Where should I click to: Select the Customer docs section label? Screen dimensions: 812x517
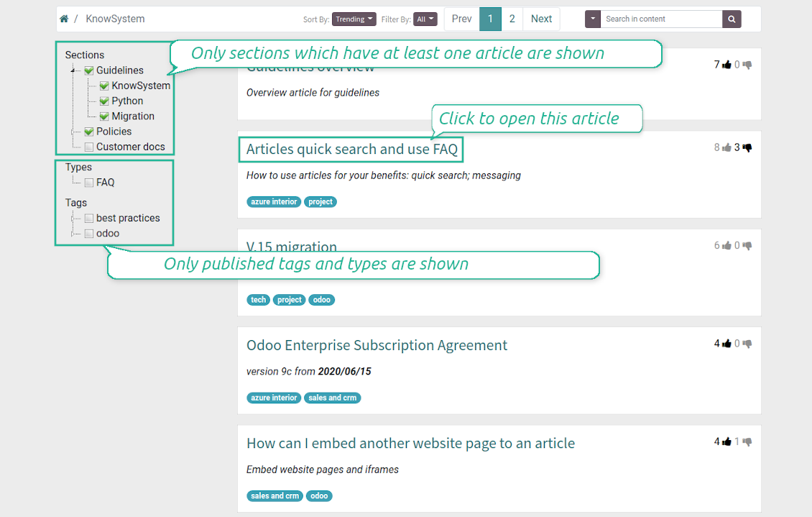pos(131,147)
